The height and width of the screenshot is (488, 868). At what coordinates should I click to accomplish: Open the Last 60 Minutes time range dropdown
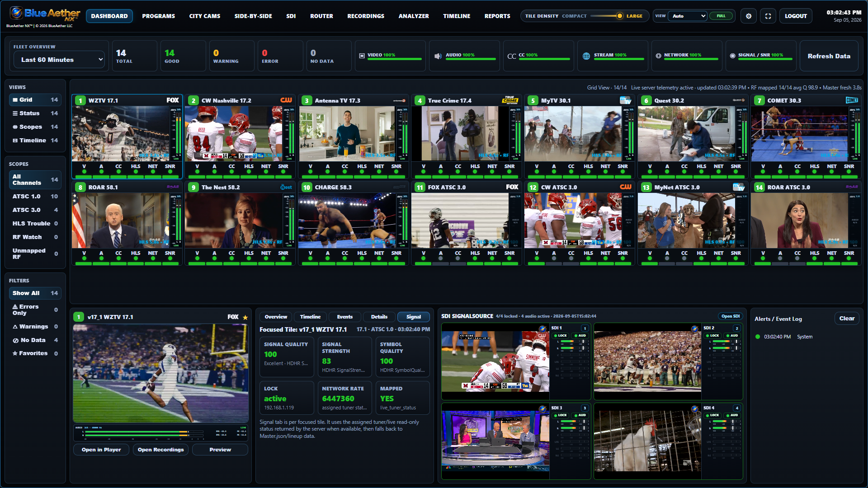60,60
